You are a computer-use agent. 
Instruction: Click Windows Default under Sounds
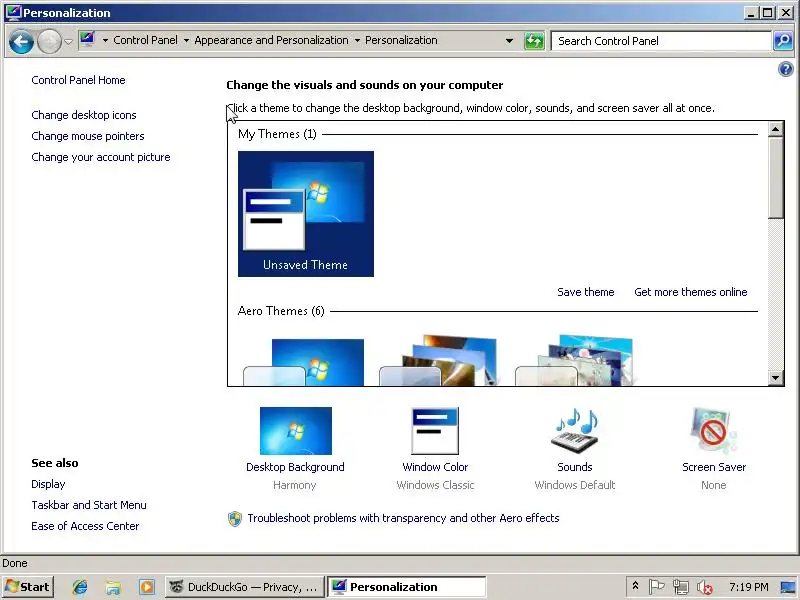575,485
